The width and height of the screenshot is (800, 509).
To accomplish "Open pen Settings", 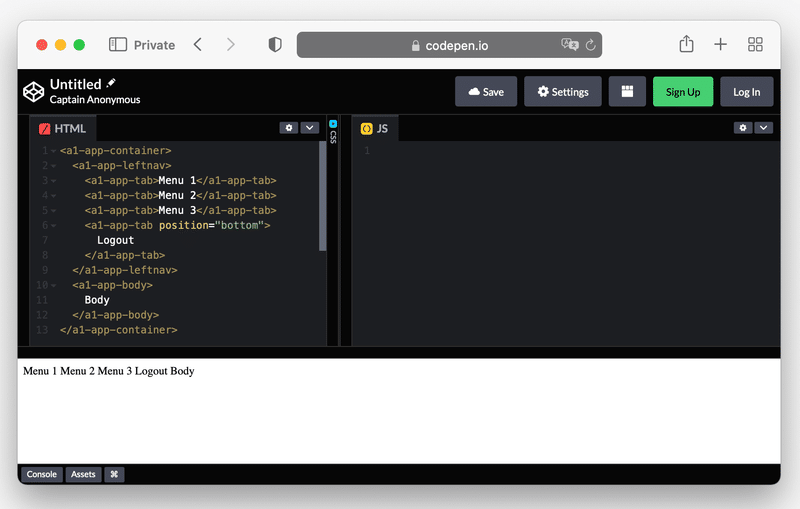I will tap(563, 92).
